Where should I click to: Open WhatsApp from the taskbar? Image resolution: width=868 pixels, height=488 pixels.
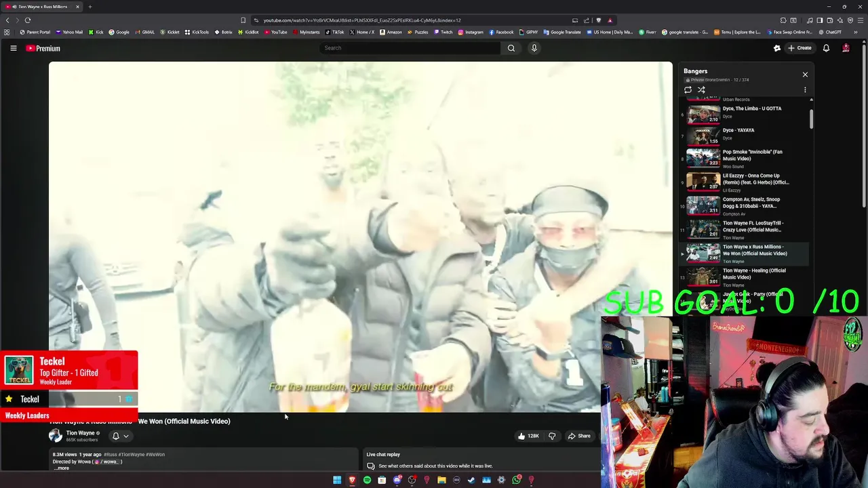click(516, 480)
